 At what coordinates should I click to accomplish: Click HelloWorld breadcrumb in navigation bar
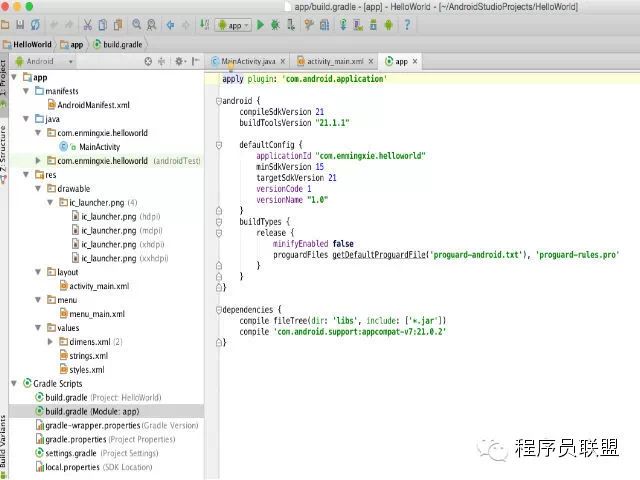tap(28, 44)
